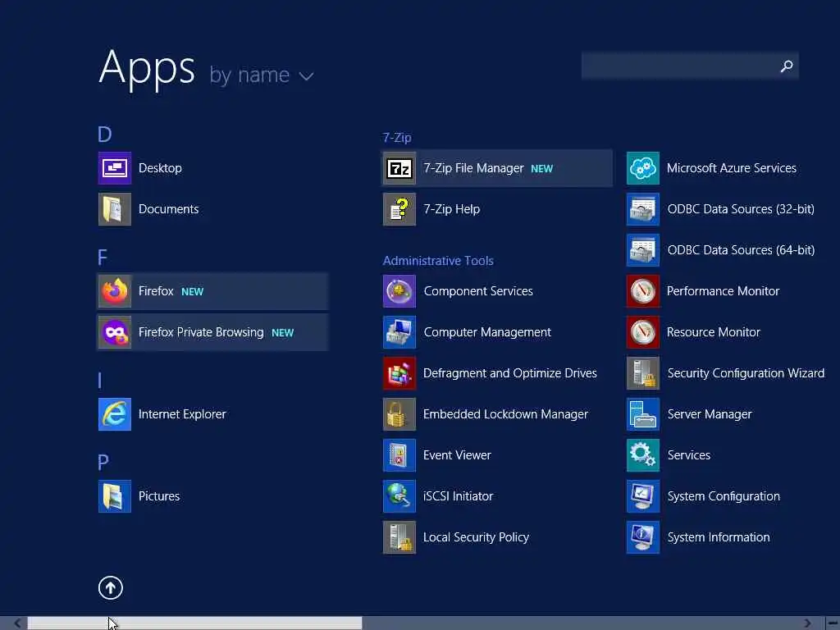Open the Pictures folder icon

(115, 496)
